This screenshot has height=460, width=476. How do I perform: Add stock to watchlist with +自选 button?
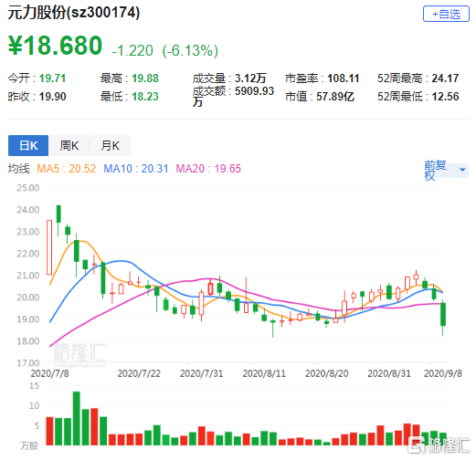pyautogui.click(x=446, y=14)
